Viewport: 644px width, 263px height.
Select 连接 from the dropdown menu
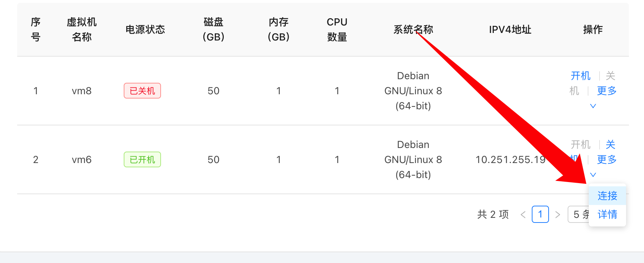(x=607, y=196)
